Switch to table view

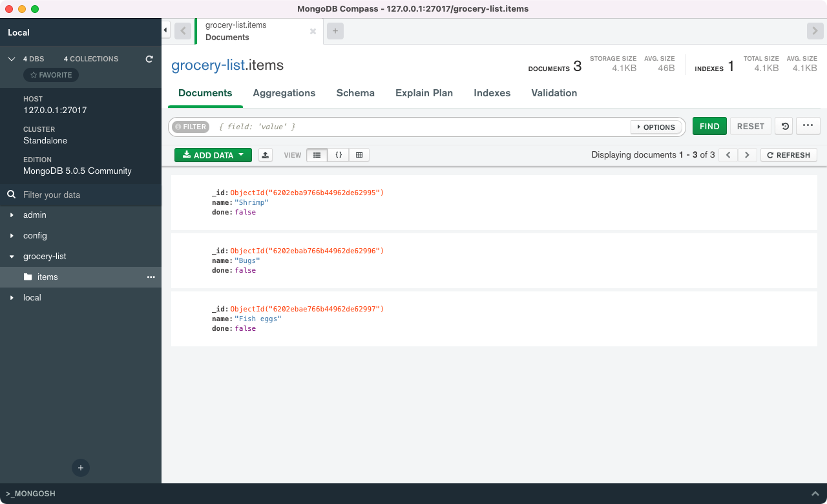(359, 155)
